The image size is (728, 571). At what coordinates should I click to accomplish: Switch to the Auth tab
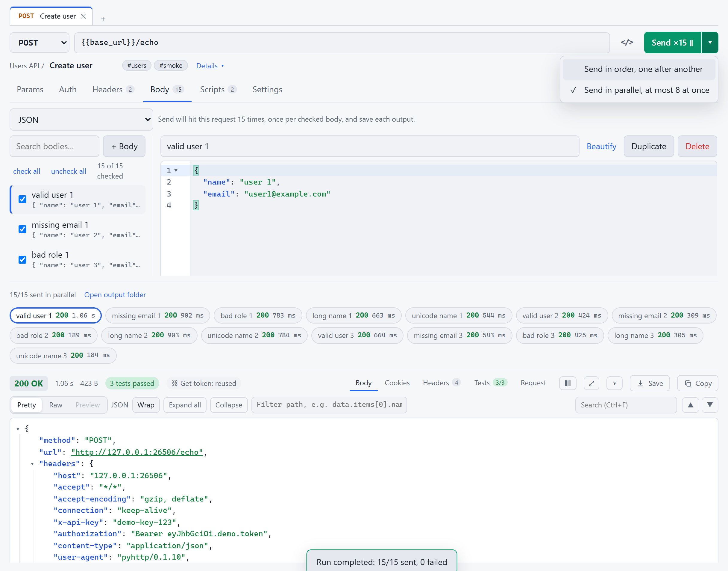(x=68, y=90)
